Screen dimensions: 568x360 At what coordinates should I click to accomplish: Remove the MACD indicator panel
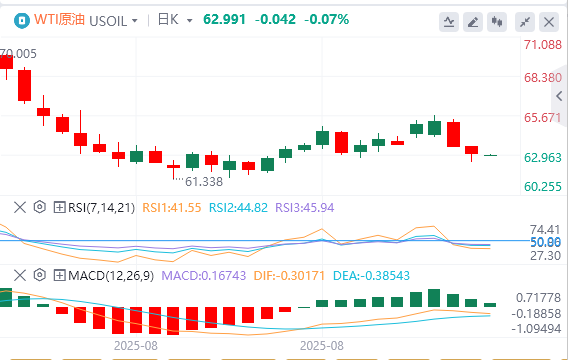click(x=20, y=276)
